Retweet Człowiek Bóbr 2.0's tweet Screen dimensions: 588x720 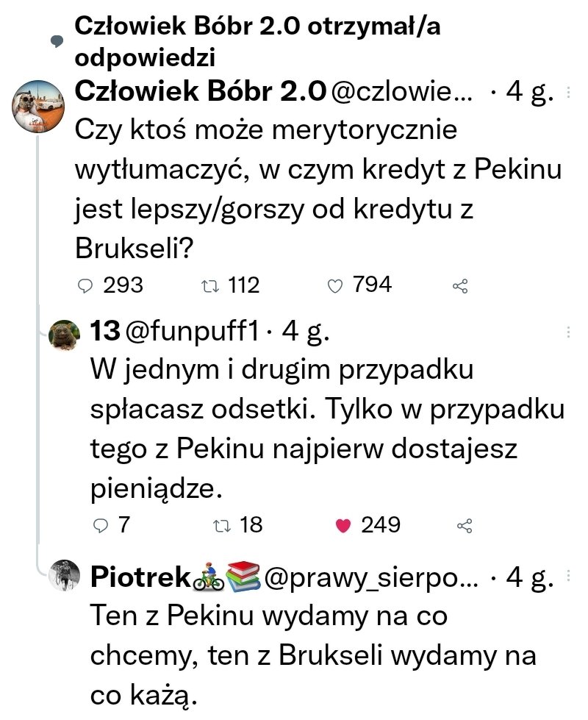pos(207,285)
